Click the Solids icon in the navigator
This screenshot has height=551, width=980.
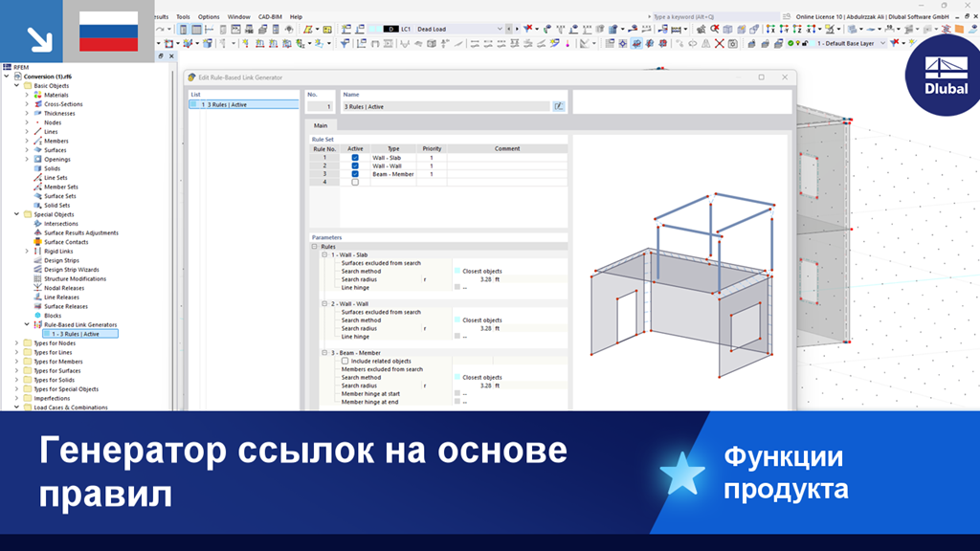[x=37, y=168]
